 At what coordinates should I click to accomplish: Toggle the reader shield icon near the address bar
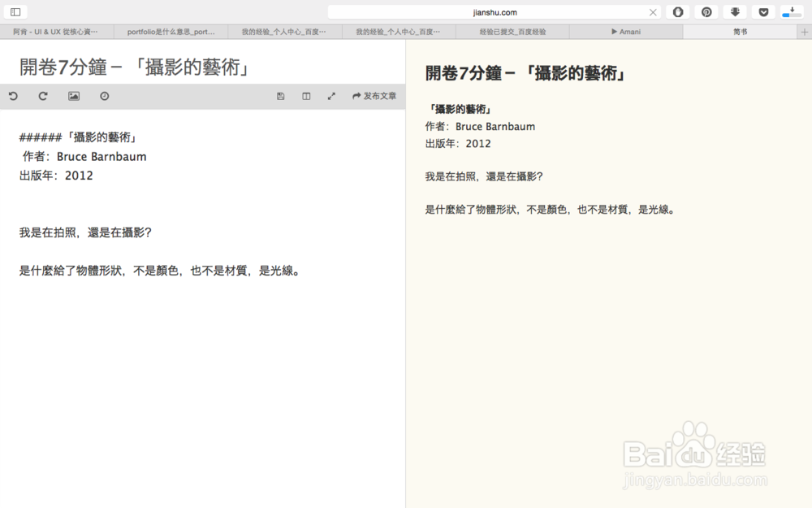[x=678, y=11]
